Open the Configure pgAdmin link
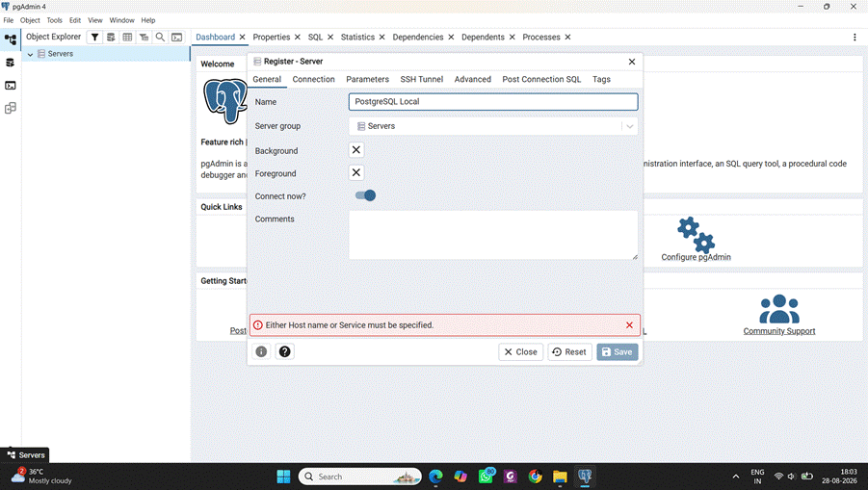The width and height of the screenshot is (868, 490). pos(696,257)
